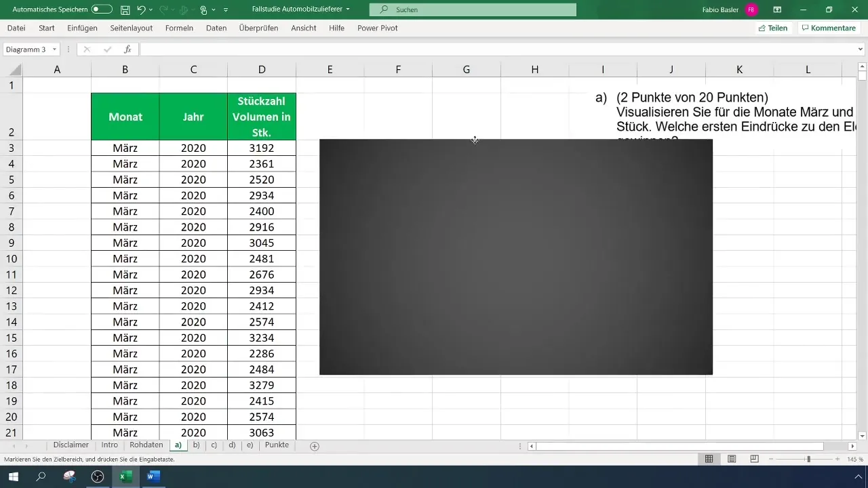
Task: Switch to the Formeln ribbon tab
Action: click(179, 28)
